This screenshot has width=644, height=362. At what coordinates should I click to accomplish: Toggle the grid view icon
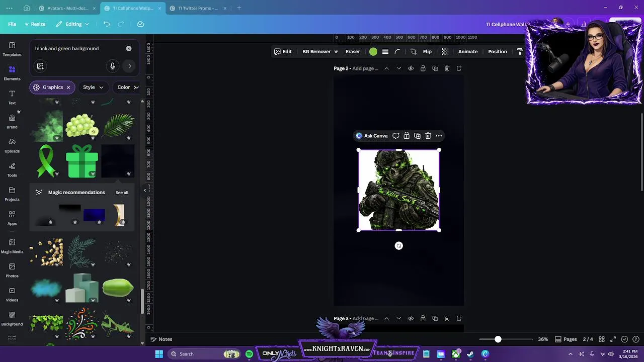(x=602, y=339)
